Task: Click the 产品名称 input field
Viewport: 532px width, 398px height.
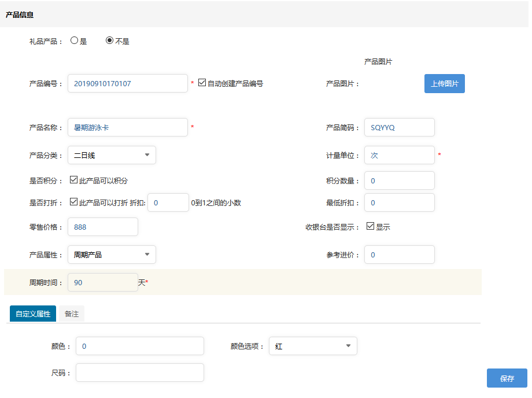Action: [x=127, y=127]
